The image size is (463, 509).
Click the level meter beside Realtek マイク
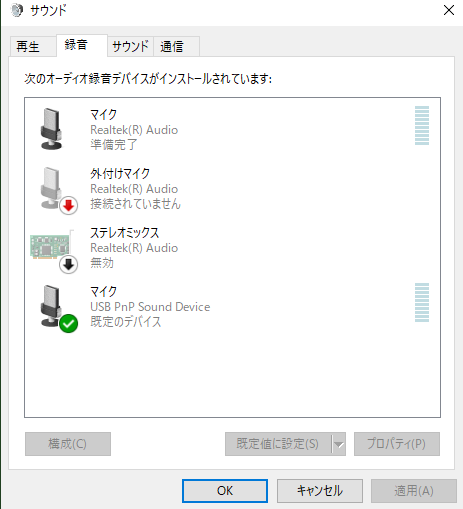[422, 126]
